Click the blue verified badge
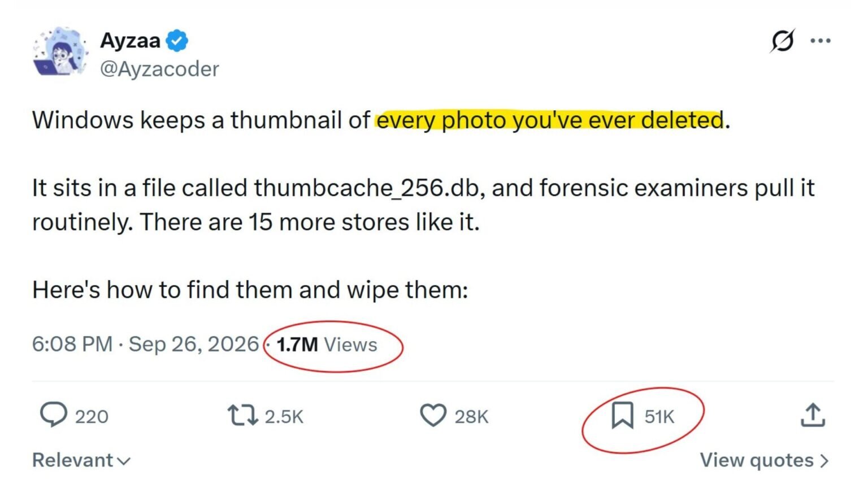 point(177,41)
